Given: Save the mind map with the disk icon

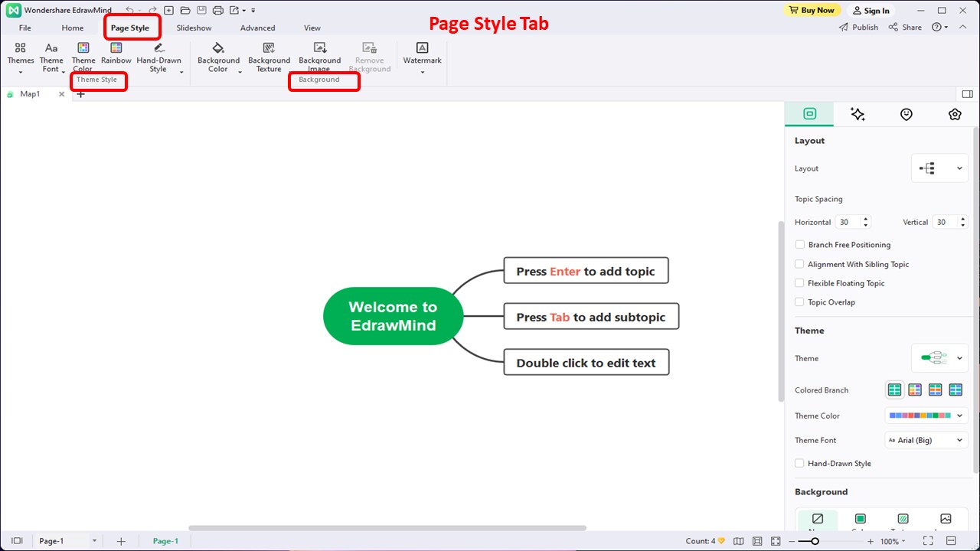Looking at the screenshot, I should [x=201, y=11].
